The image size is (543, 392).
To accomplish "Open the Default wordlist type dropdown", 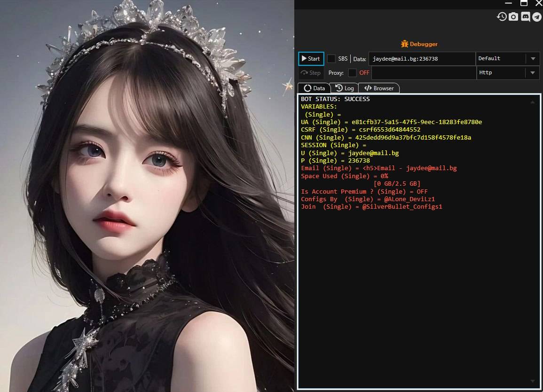I will click(x=507, y=59).
